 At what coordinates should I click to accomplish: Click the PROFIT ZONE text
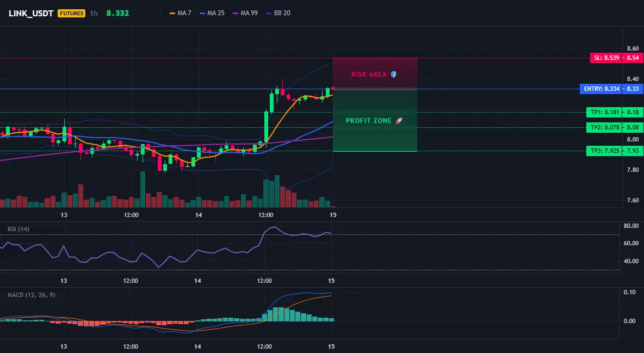click(x=369, y=121)
